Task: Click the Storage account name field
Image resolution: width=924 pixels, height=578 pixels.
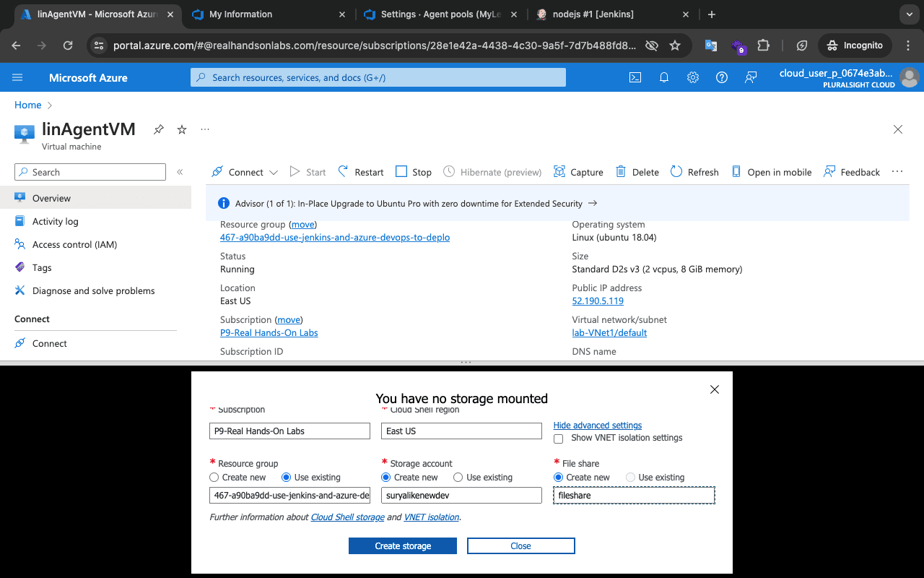Action: click(x=461, y=495)
